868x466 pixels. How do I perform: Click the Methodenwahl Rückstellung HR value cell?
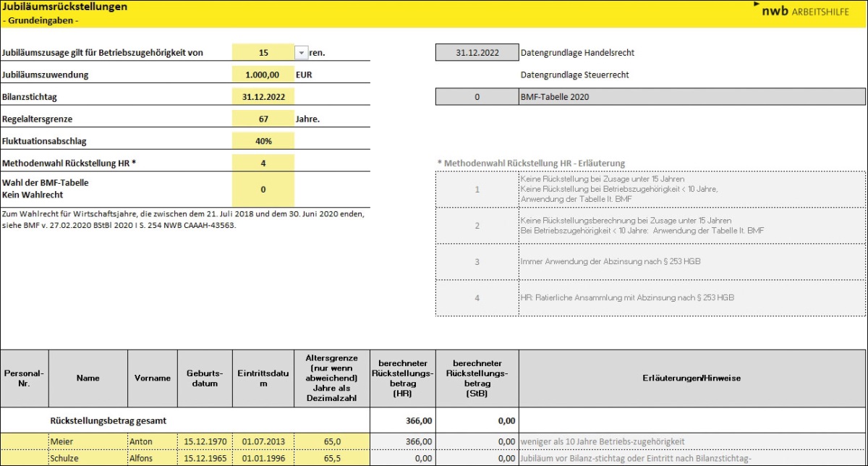coord(263,164)
